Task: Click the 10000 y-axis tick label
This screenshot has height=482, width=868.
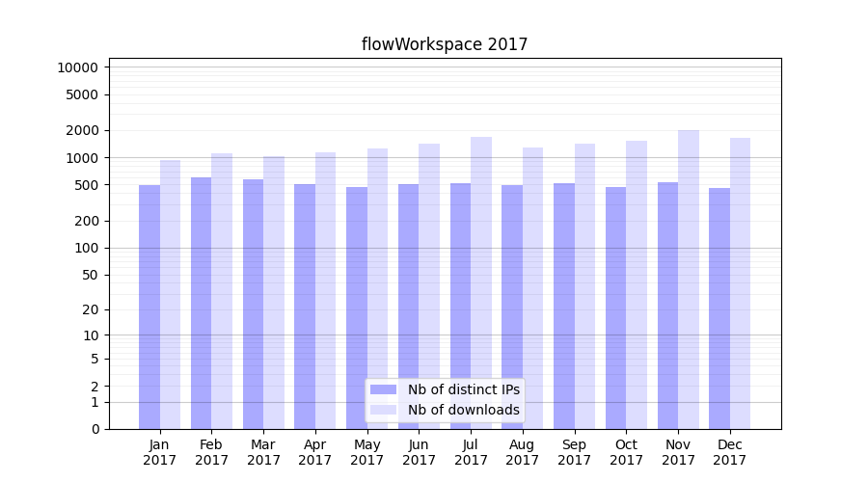Action: click(x=77, y=67)
